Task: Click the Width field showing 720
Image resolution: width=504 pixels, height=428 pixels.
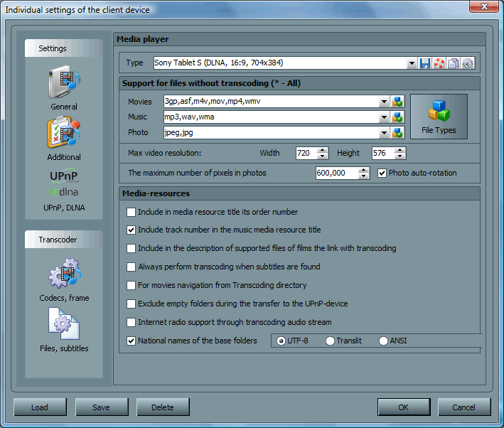Action: click(x=306, y=153)
